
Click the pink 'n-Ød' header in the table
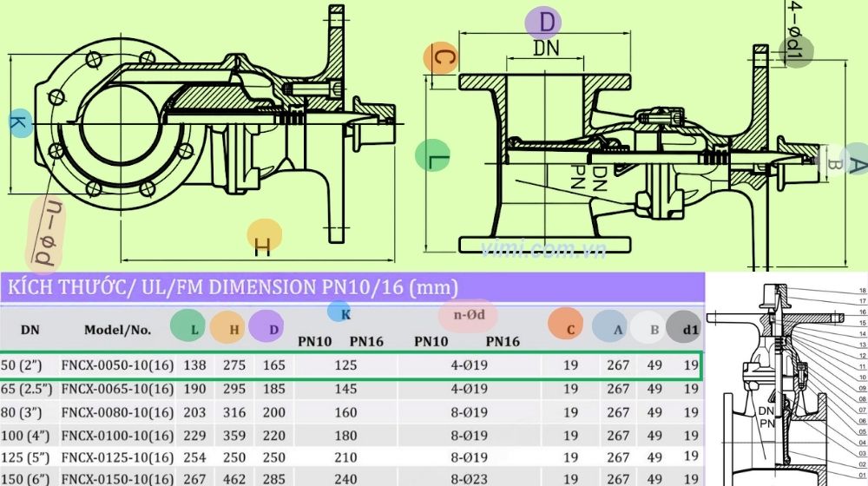pyautogui.click(x=469, y=316)
